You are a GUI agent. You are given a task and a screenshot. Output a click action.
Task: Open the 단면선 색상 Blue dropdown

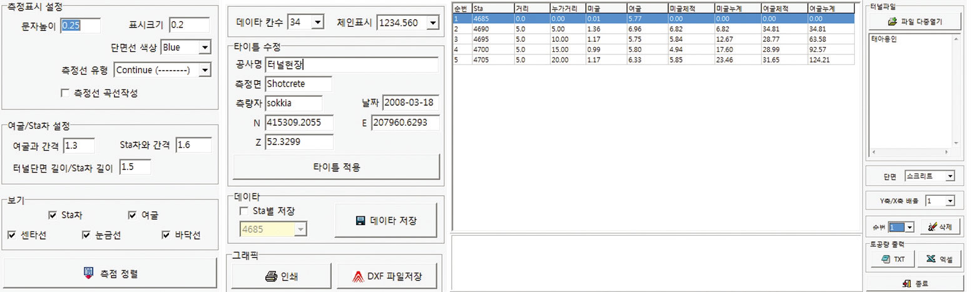(205, 47)
